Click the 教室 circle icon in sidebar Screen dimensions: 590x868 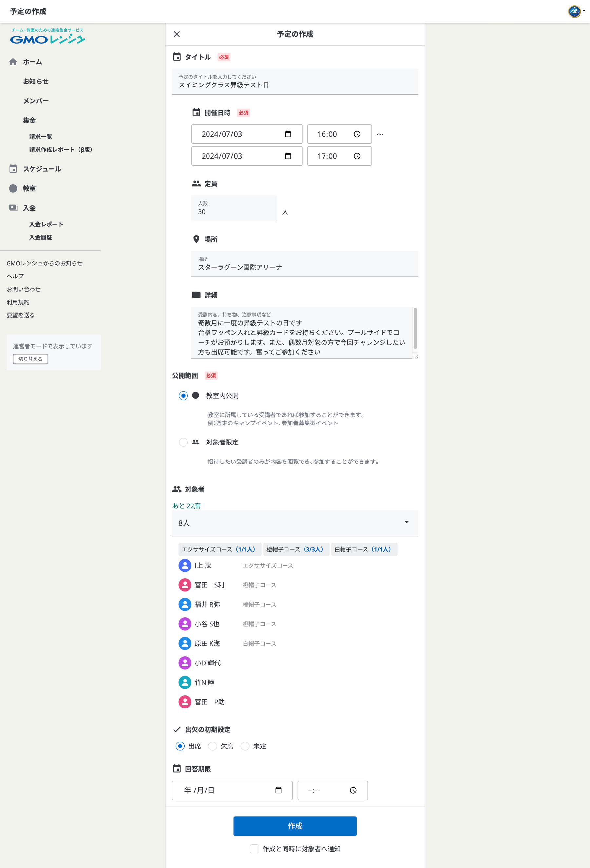pos(13,188)
